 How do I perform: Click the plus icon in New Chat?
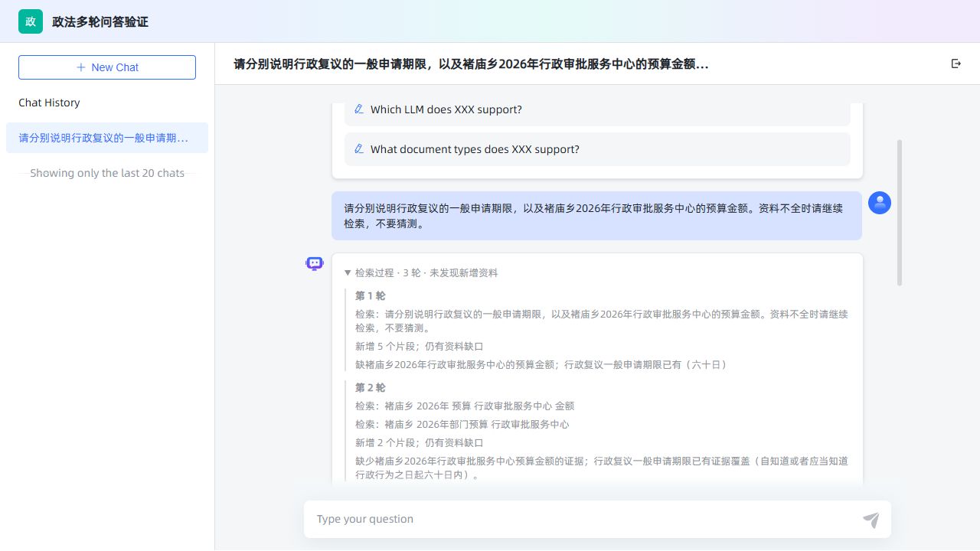pos(81,67)
